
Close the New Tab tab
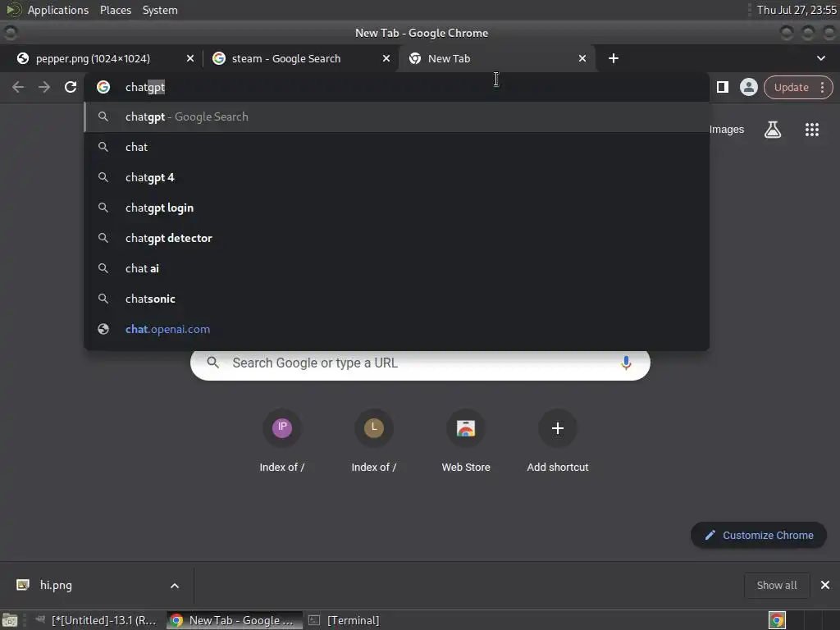pyautogui.click(x=582, y=58)
